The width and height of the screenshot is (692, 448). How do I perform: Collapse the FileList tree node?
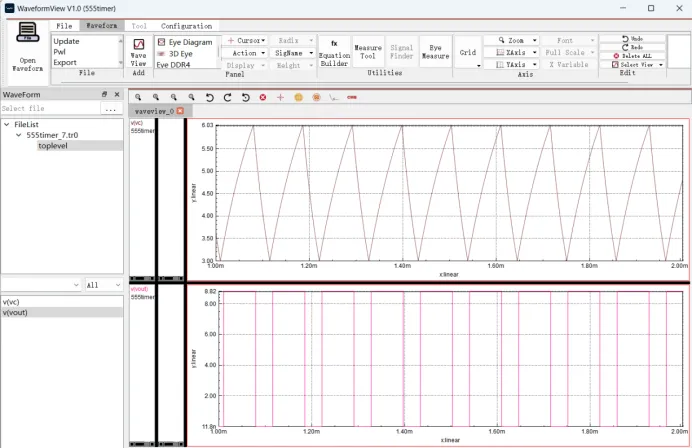click(7, 124)
